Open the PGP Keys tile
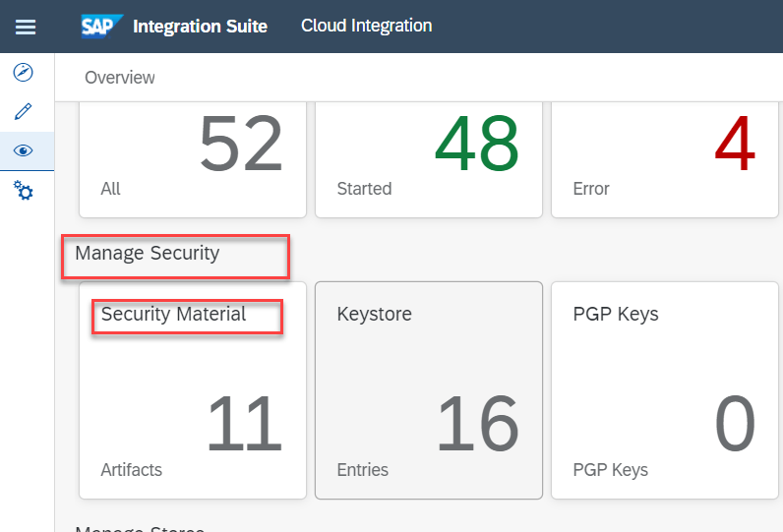 (664, 389)
